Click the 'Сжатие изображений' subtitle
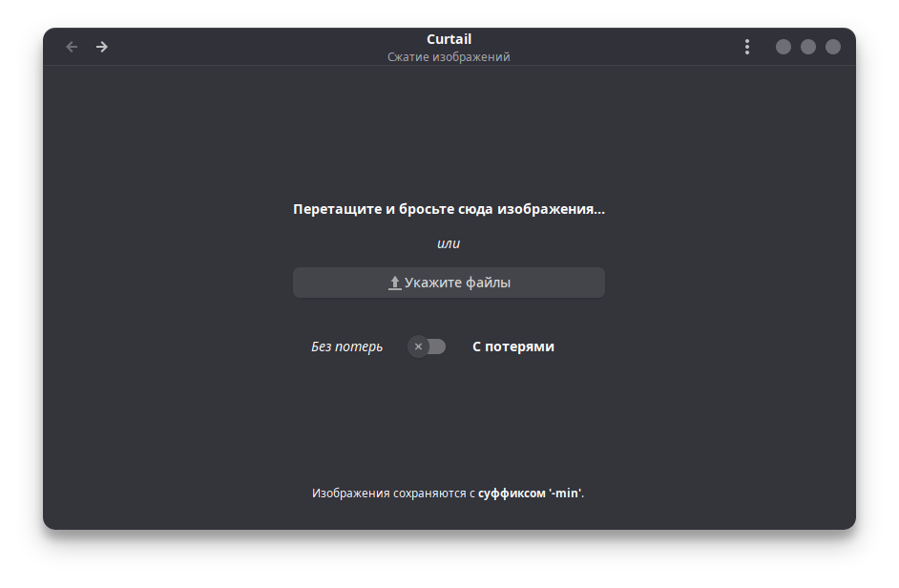The image size is (899, 588). tap(449, 56)
